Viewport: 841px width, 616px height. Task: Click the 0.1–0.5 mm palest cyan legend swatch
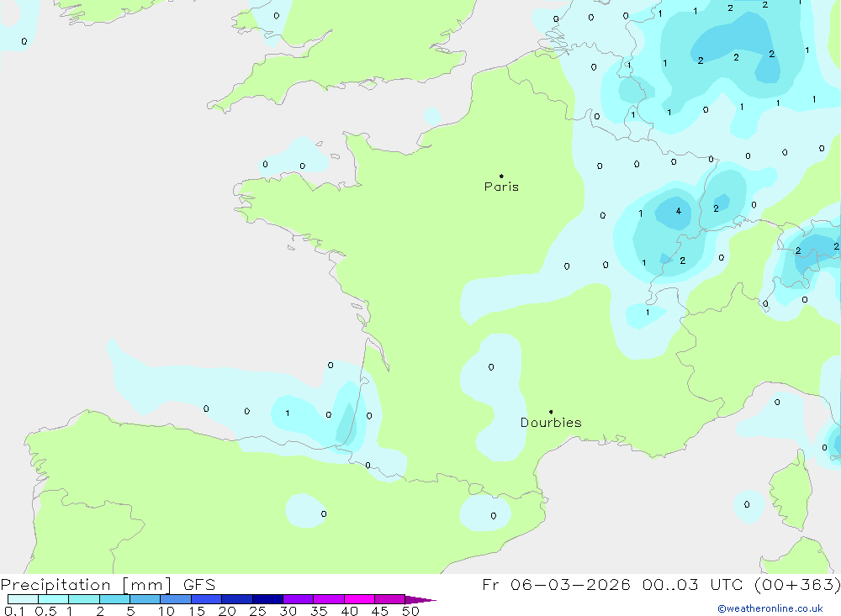point(23,599)
